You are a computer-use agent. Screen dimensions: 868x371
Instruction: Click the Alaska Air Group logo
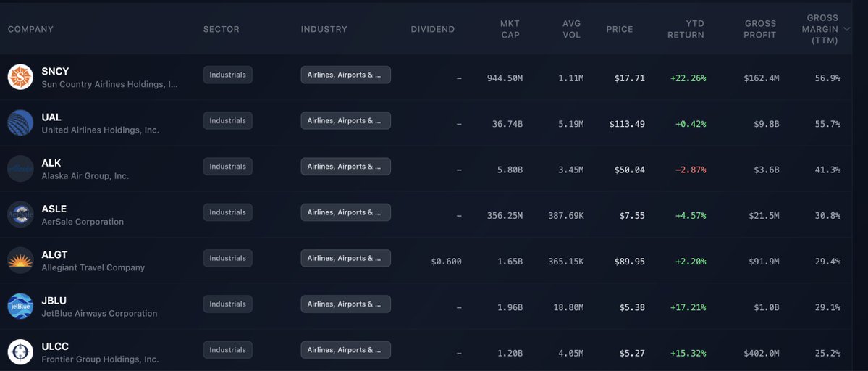point(20,169)
